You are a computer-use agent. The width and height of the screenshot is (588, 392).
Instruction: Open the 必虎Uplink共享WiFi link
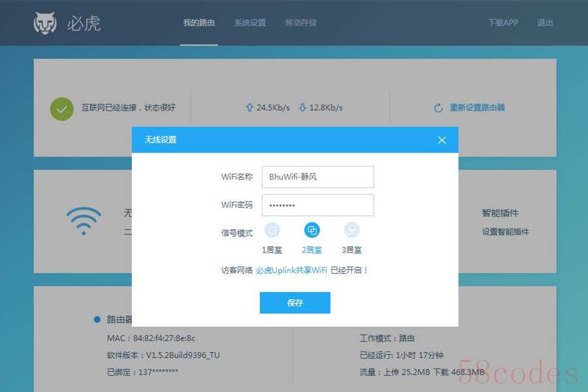point(291,270)
